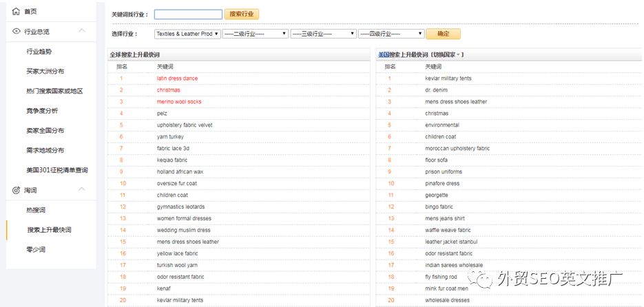Click keyword 'pelz'
644x307 pixels.
pyautogui.click(x=162, y=114)
